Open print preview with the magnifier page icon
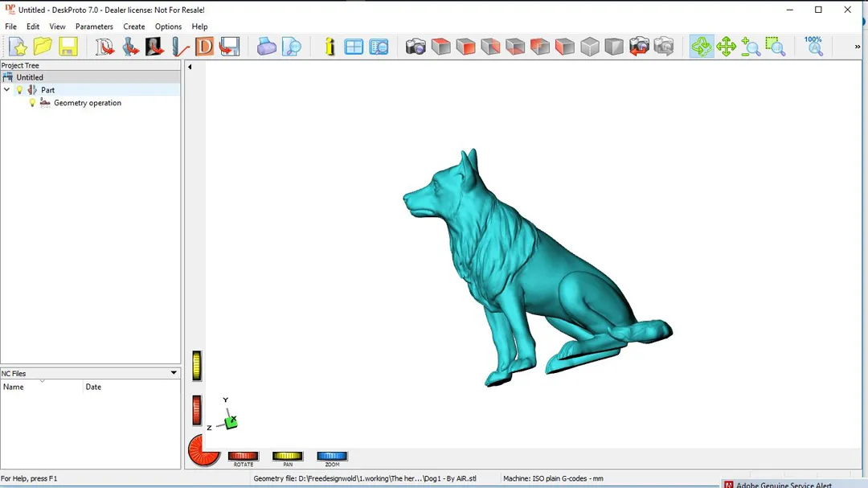This screenshot has height=488, width=868. pos(291,47)
